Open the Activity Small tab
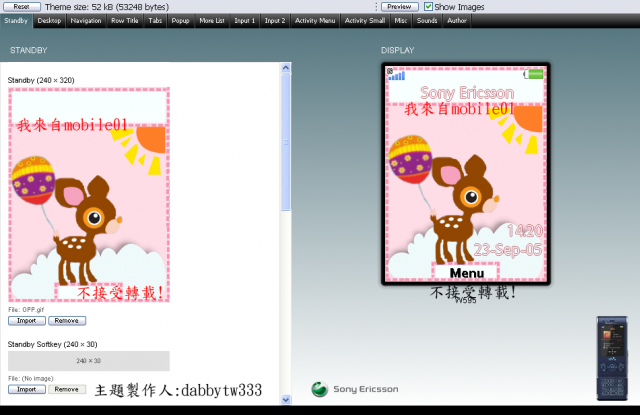This screenshot has width=640, height=415. coord(364,21)
